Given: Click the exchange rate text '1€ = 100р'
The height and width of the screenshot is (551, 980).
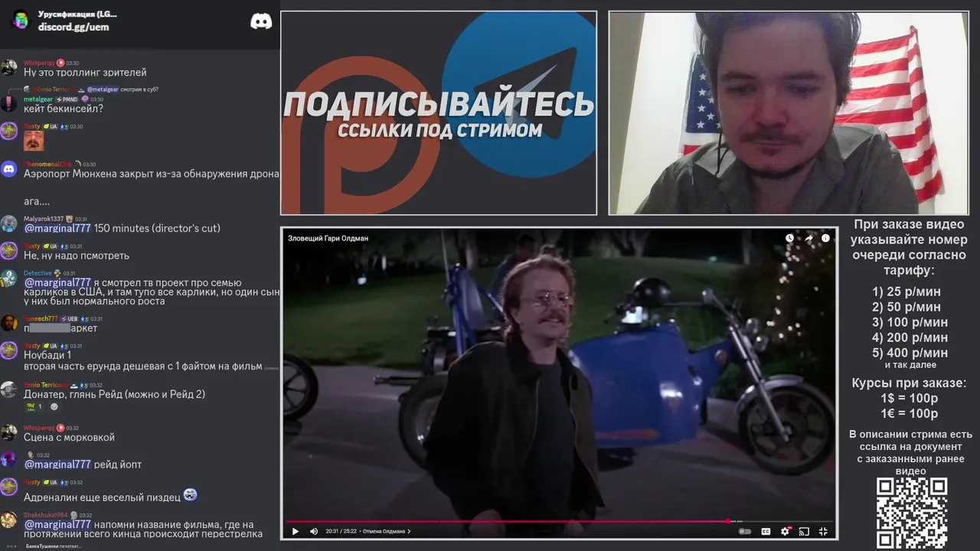Looking at the screenshot, I should tap(910, 414).
